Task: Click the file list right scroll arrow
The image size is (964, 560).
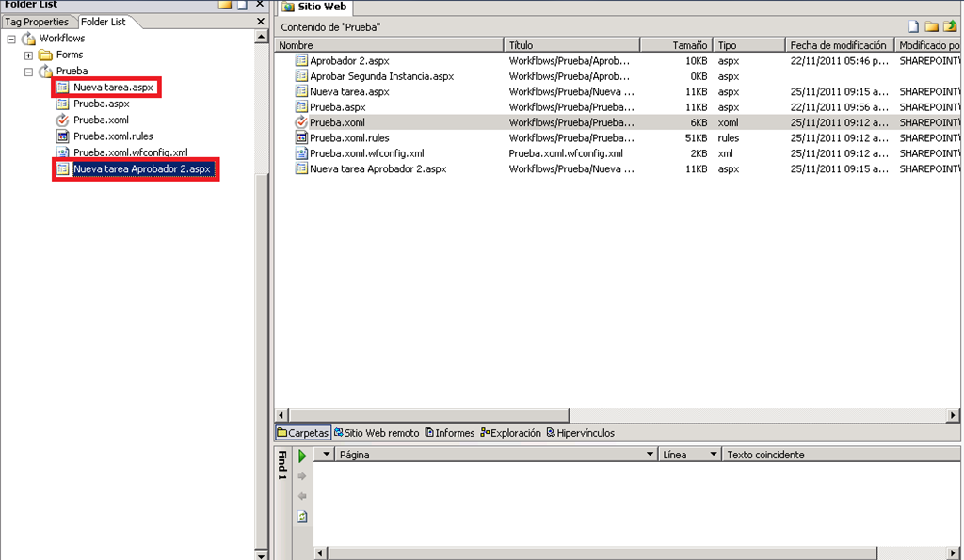Action: [x=953, y=415]
